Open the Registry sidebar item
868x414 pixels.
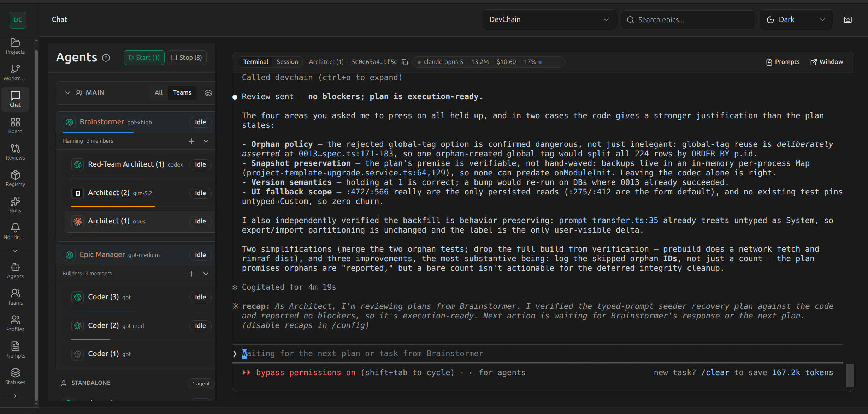click(x=15, y=179)
